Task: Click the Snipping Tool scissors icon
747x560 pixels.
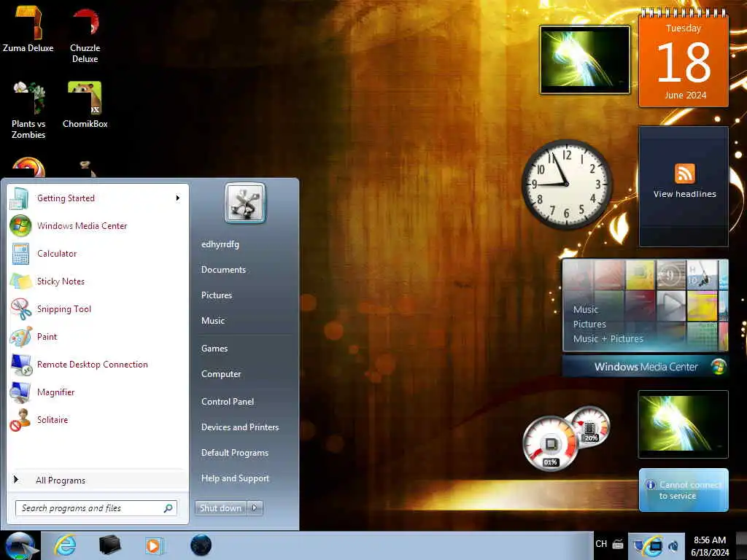Action: (x=20, y=309)
